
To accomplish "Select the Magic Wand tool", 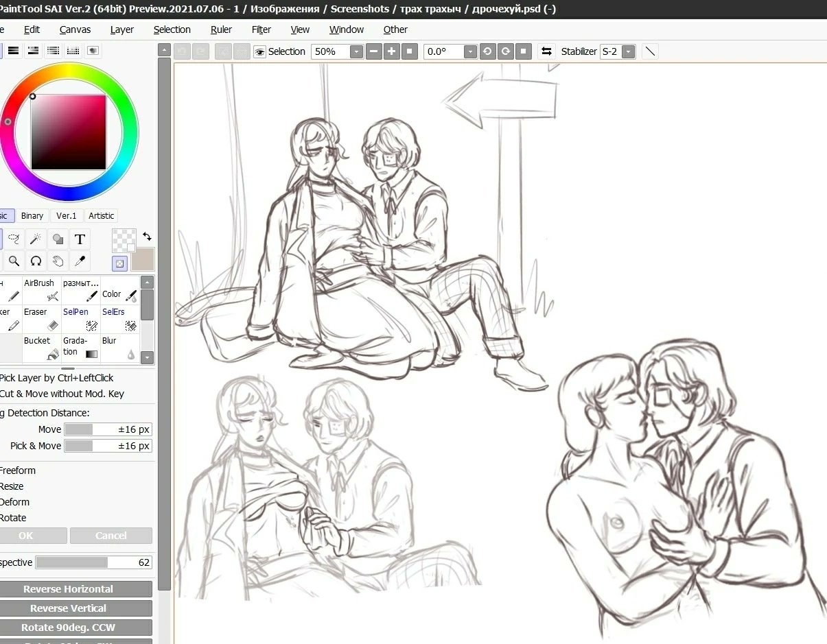I will click(36, 239).
